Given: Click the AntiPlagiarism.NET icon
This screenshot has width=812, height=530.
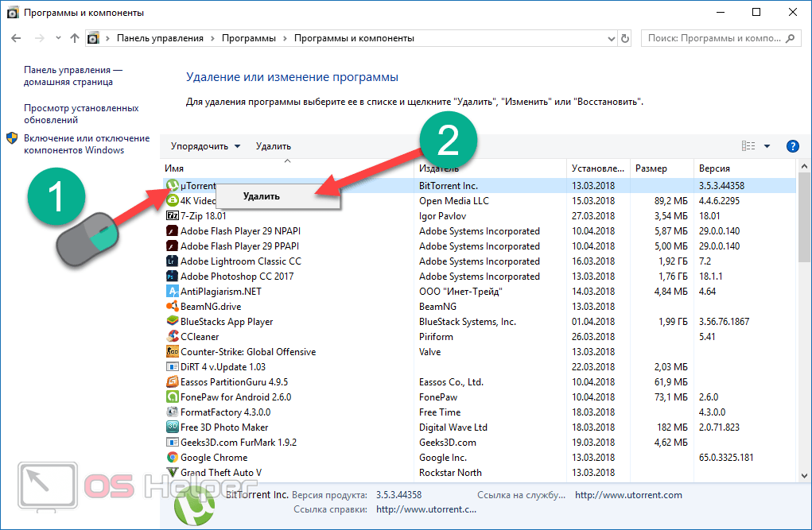Looking at the screenshot, I should click(x=173, y=291).
